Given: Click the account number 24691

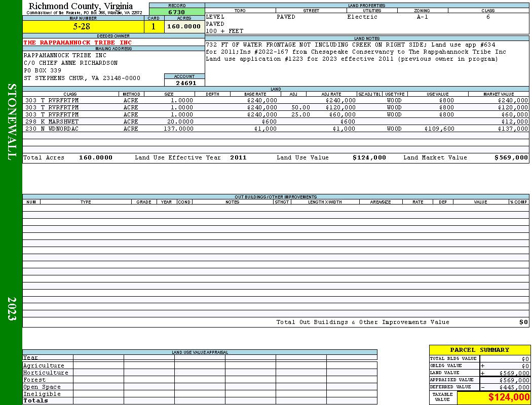Looking at the screenshot, I should (185, 83).
